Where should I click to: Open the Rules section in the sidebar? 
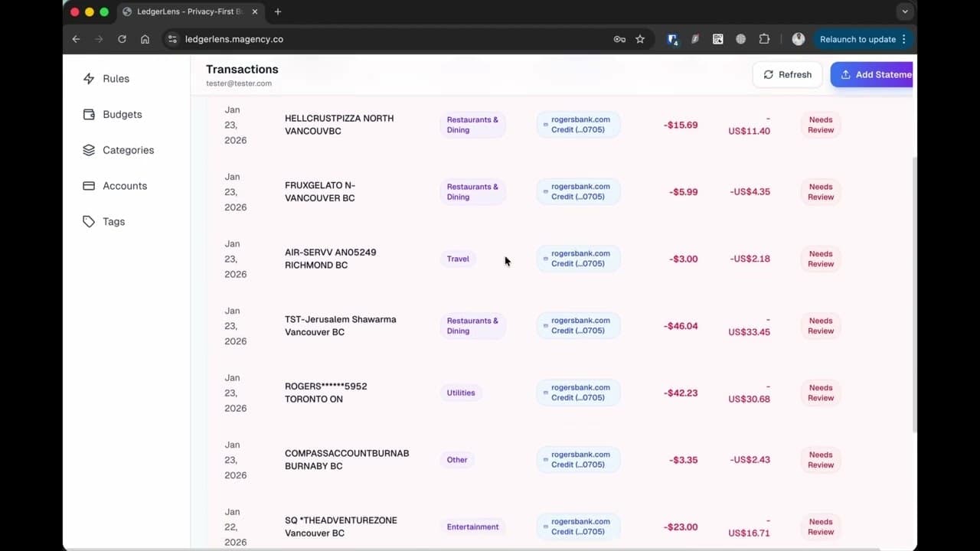pos(116,78)
